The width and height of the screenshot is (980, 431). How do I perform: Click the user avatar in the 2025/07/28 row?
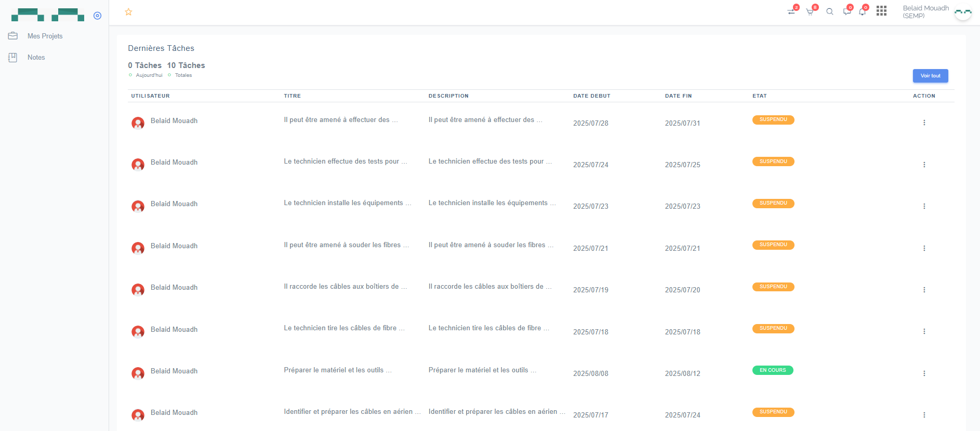[138, 123]
